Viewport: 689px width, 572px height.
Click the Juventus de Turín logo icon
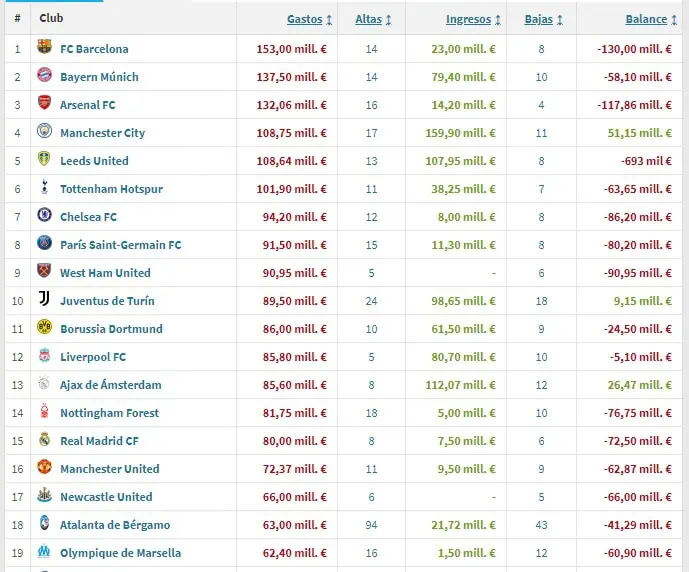[x=44, y=299]
